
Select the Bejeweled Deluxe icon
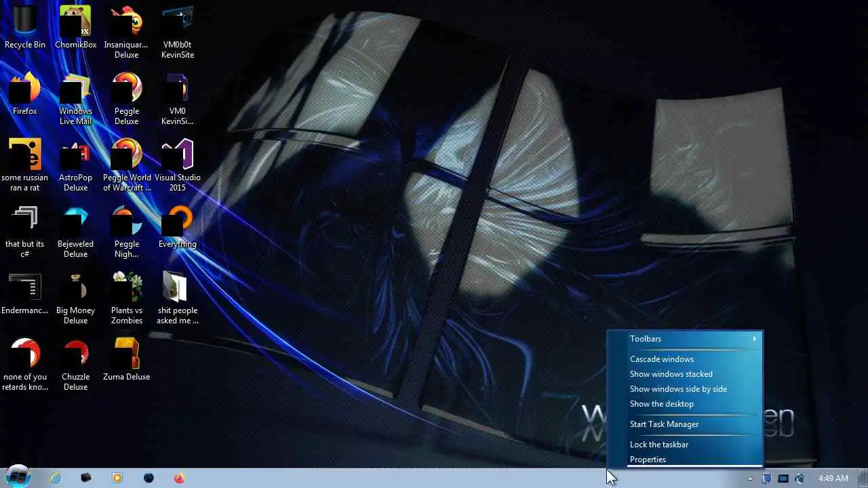click(75, 231)
